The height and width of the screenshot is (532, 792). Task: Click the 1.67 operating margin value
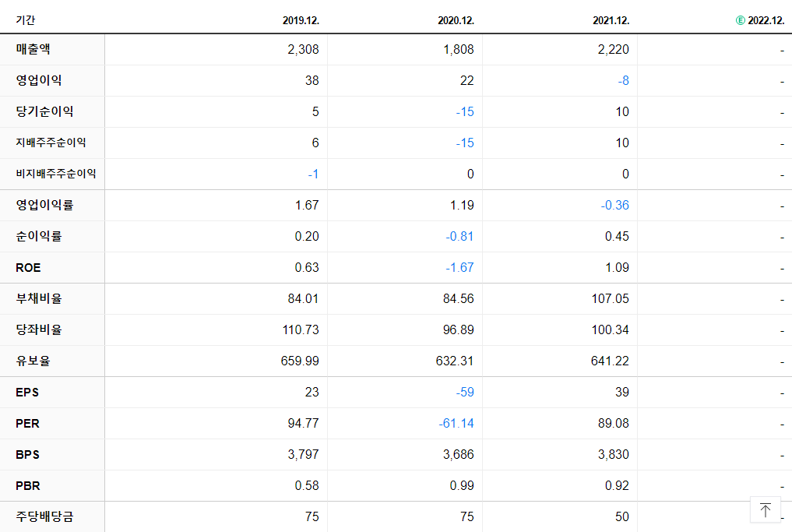pyautogui.click(x=307, y=206)
